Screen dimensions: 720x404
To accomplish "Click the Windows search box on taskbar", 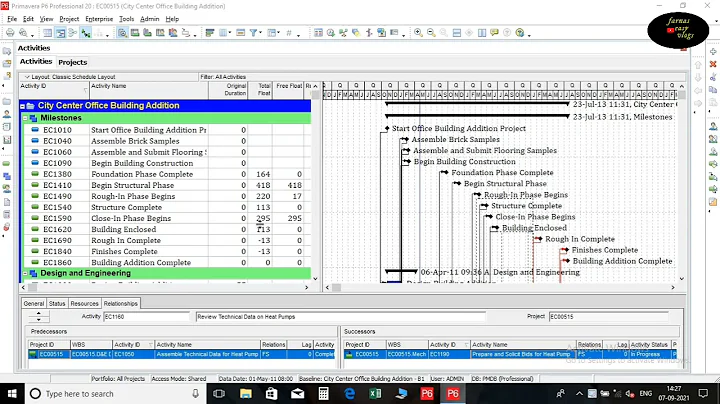I will point(115,393).
